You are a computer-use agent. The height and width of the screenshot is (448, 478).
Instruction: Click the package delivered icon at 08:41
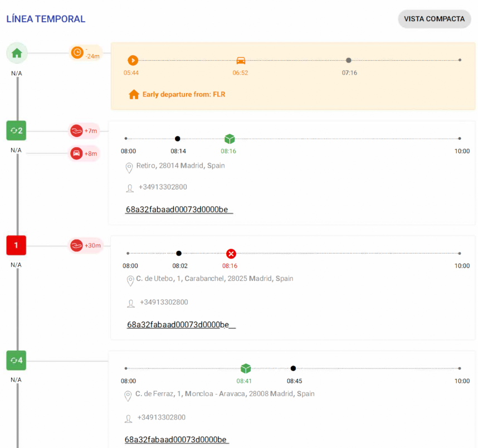[246, 368]
